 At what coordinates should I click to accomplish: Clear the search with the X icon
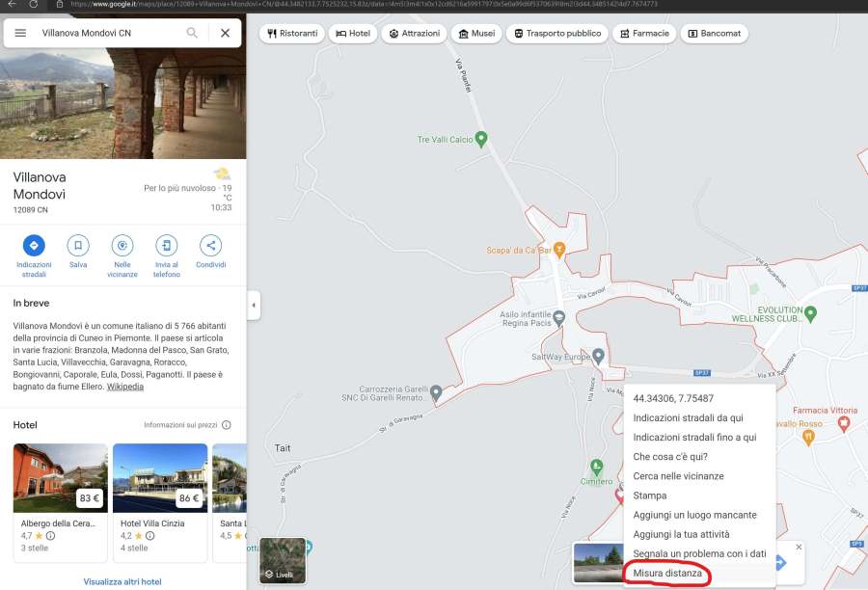pyautogui.click(x=225, y=33)
